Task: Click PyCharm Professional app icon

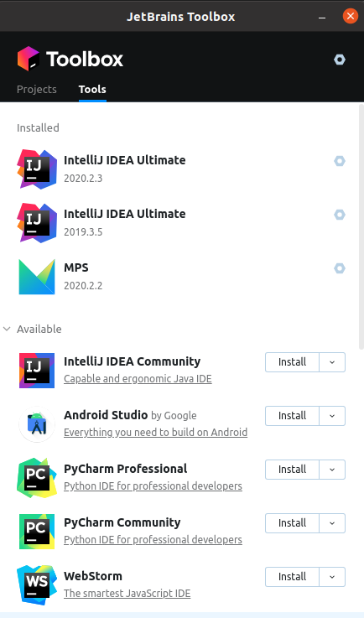Action: click(37, 478)
